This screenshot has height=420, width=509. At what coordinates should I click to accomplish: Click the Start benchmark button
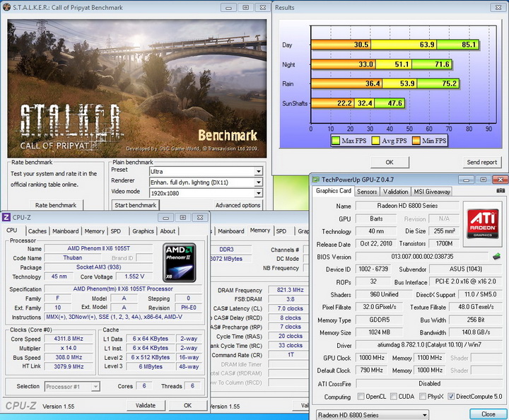pos(135,205)
